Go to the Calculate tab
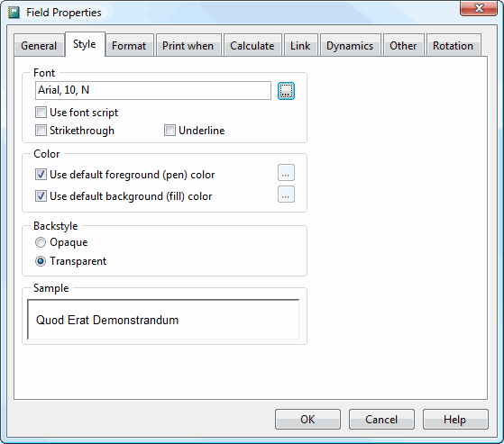This screenshot has width=504, height=444. pos(252,46)
